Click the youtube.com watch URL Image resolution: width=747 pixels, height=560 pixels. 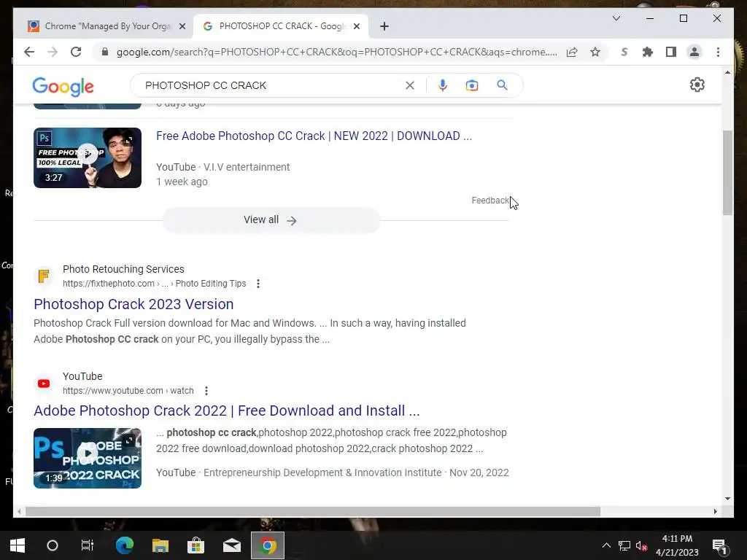point(128,391)
